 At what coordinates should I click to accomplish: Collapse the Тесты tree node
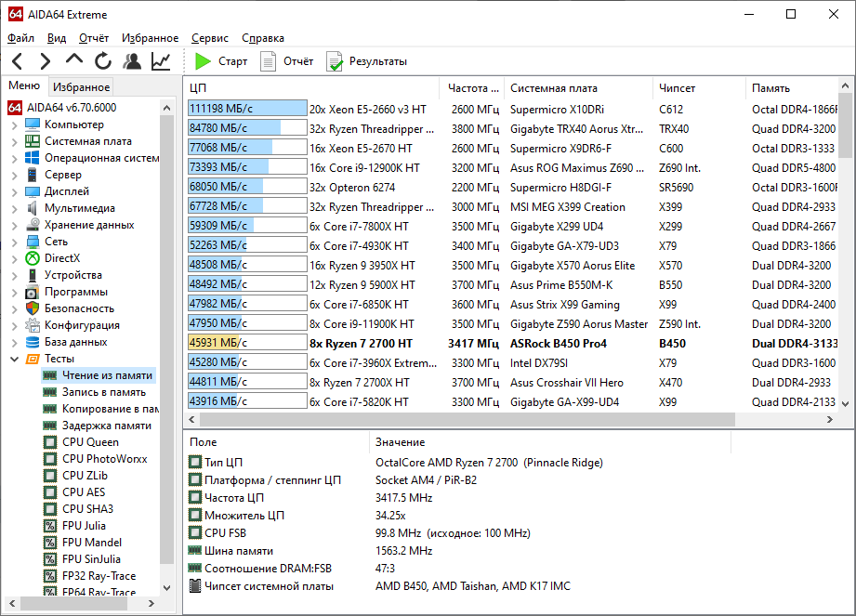click(15, 359)
